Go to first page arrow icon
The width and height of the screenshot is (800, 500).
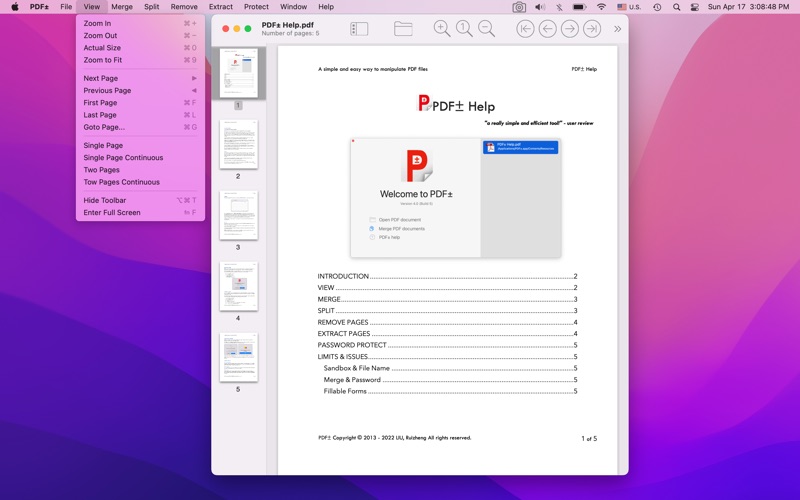point(525,29)
